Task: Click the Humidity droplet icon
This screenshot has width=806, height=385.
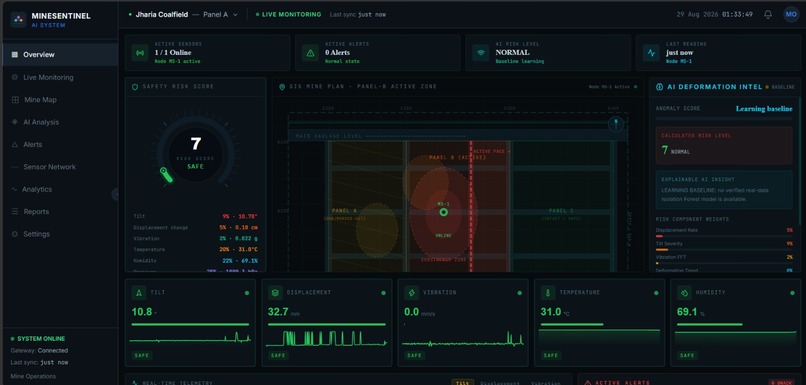Action: pyautogui.click(x=684, y=292)
